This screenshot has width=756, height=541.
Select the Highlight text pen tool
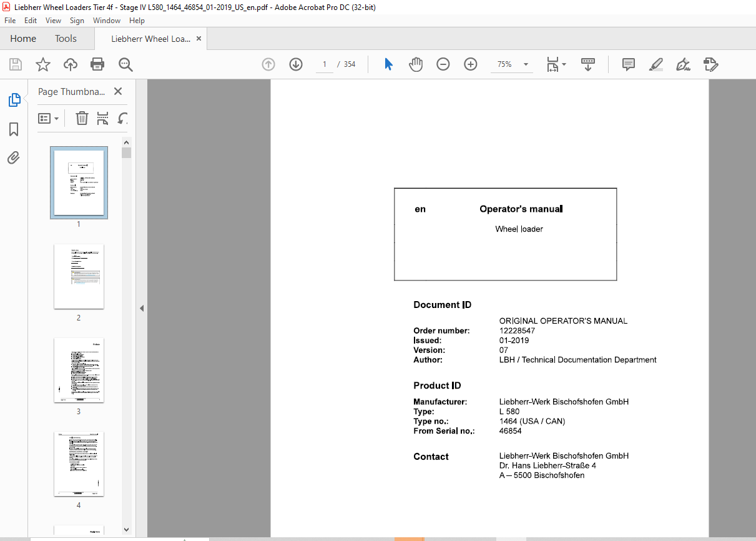(655, 64)
